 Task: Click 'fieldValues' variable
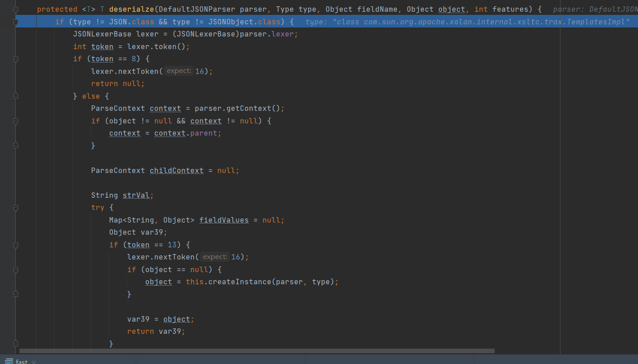224,220
